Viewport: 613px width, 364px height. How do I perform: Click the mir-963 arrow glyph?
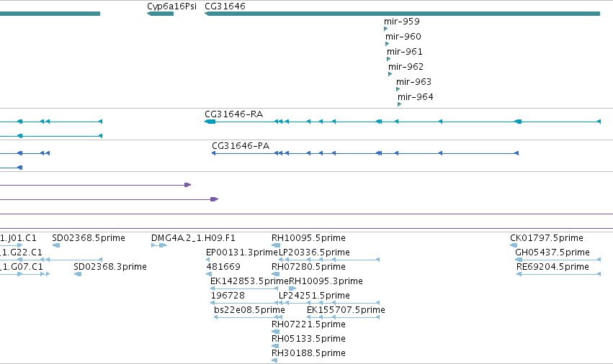tap(398, 89)
